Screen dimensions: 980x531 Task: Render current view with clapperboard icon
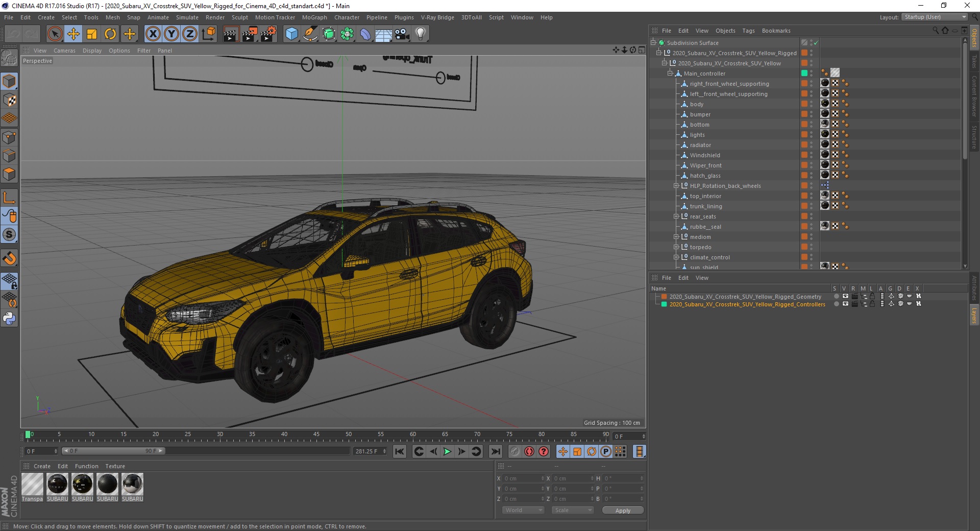231,34
